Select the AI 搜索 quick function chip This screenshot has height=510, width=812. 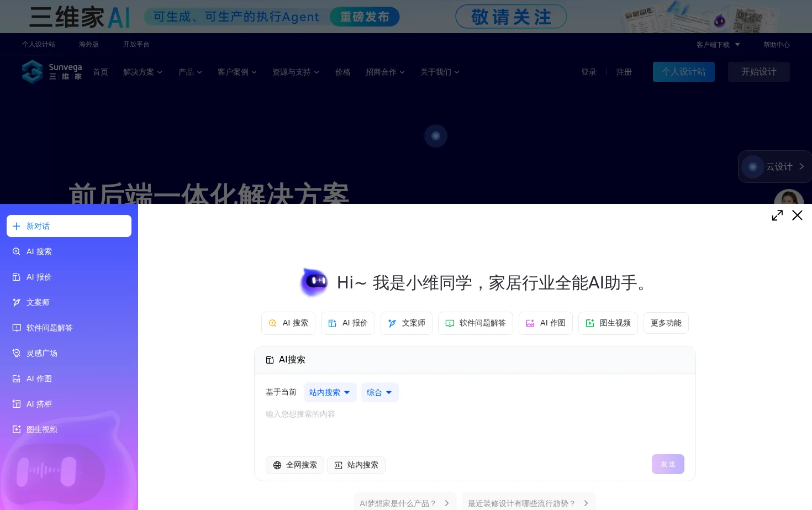click(288, 323)
